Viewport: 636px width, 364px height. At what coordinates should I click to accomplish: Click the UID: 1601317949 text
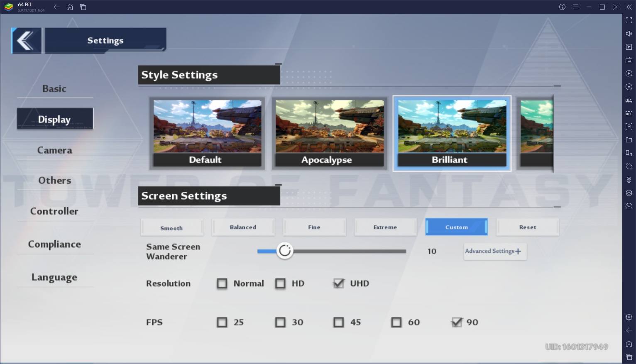[x=577, y=347]
